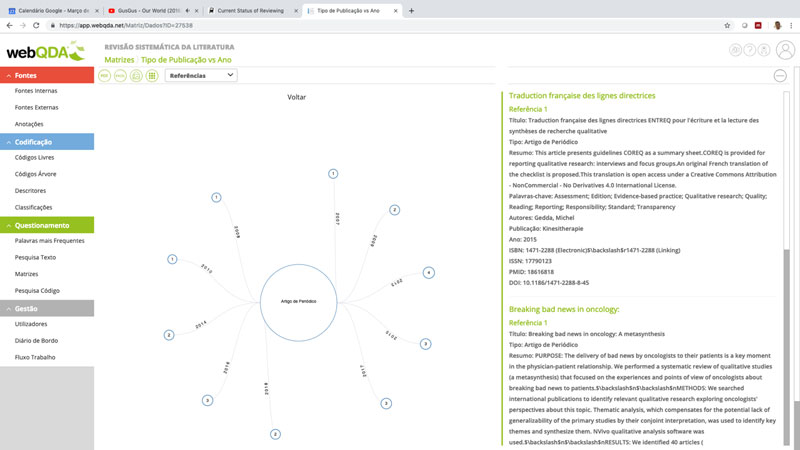800x450 pixels.
Task: Select the 2016 node circle with count 3
Action: (x=207, y=401)
